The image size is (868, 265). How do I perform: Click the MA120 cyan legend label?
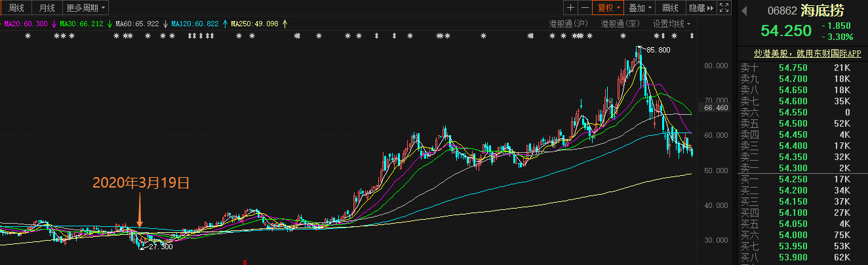(195, 24)
